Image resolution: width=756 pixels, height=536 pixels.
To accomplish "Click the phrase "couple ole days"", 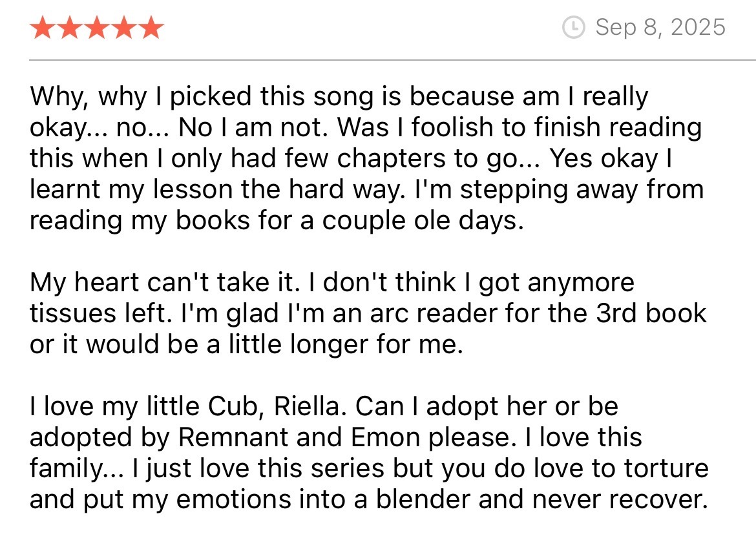I will [420, 221].
